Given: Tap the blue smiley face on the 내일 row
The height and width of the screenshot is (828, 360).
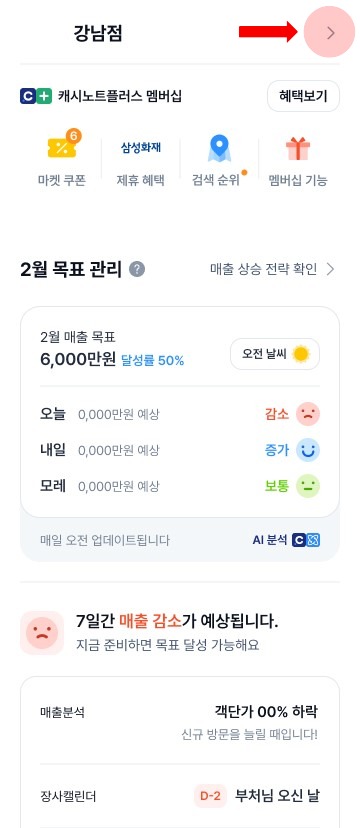Looking at the screenshot, I should coord(308,450).
